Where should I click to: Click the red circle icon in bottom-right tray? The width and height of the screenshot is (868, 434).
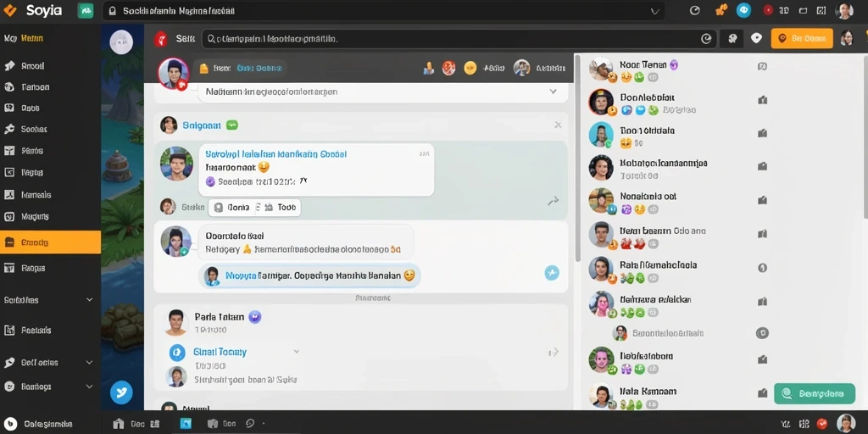tap(822, 424)
